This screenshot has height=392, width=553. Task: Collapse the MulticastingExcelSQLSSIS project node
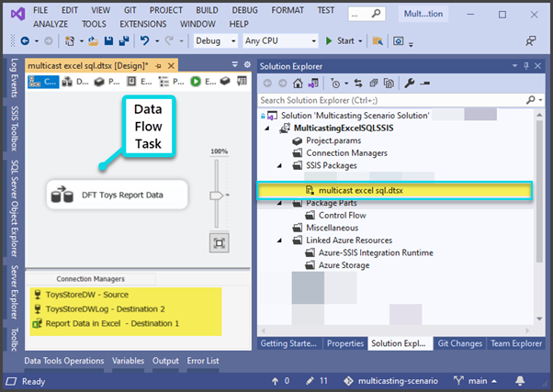(267, 129)
